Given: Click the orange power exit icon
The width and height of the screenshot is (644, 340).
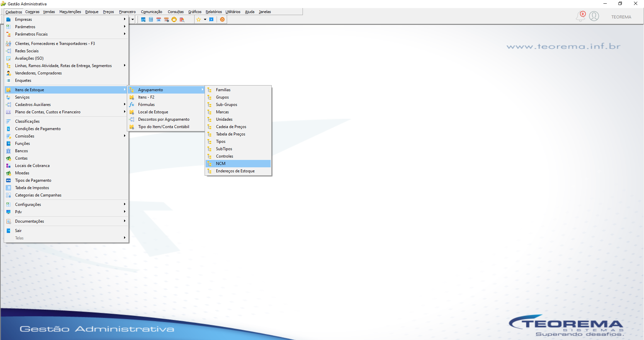Looking at the screenshot, I should tap(222, 19).
